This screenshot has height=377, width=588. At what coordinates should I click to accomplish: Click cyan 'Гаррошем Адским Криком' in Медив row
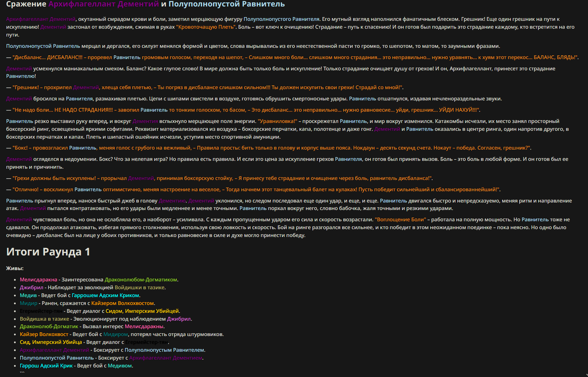[x=105, y=295]
